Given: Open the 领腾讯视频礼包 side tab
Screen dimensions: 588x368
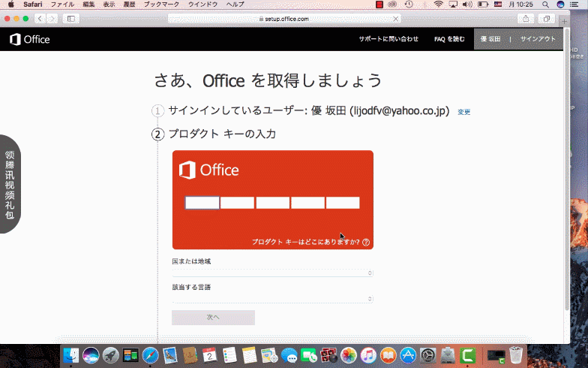Looking at the screenshot, I should (10, 184).
